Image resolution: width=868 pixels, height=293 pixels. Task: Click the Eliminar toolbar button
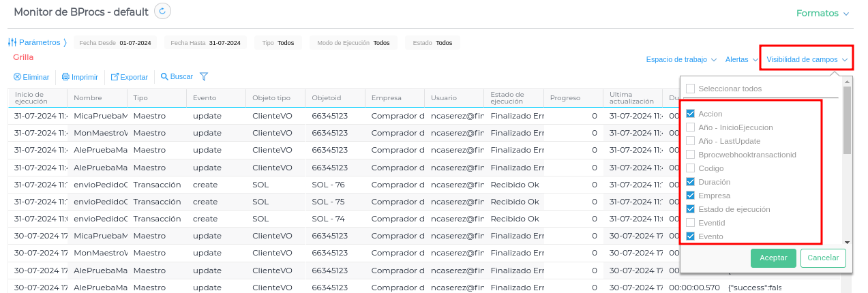pos(31,77)
